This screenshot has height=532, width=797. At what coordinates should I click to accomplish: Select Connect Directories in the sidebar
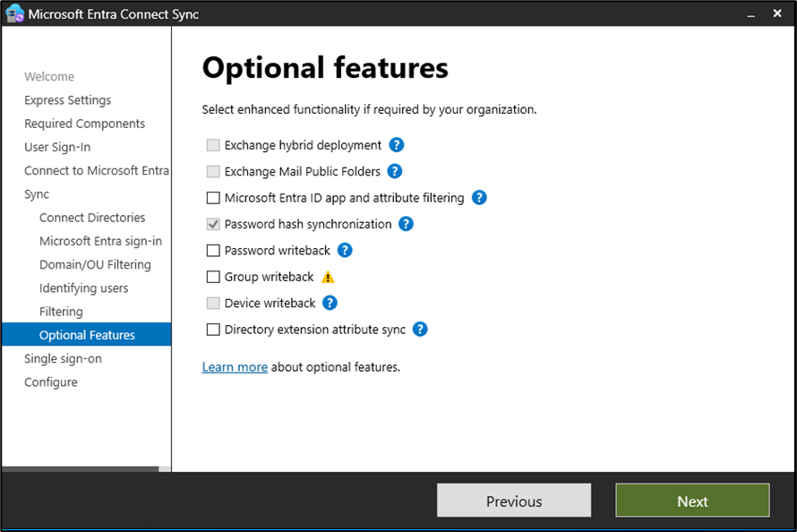coord(92,218)
